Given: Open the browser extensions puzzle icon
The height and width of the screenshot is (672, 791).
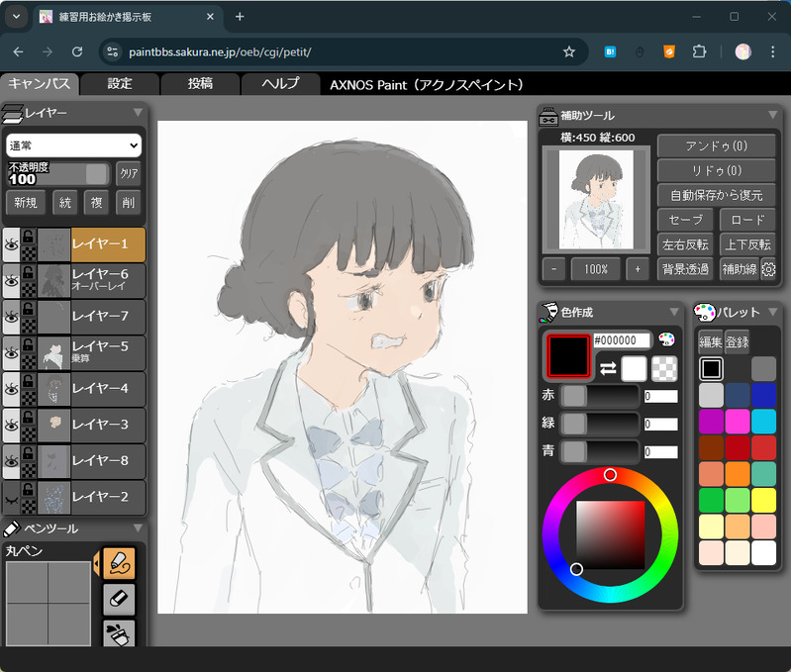Looking at the screenshot, I should click(699, 51).
